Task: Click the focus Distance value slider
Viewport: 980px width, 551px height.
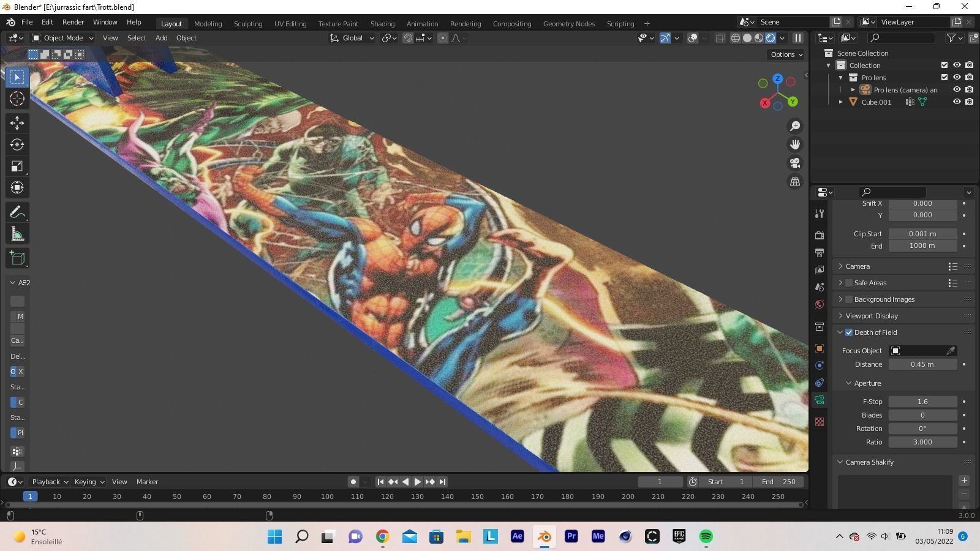Action: coord(922,364)
